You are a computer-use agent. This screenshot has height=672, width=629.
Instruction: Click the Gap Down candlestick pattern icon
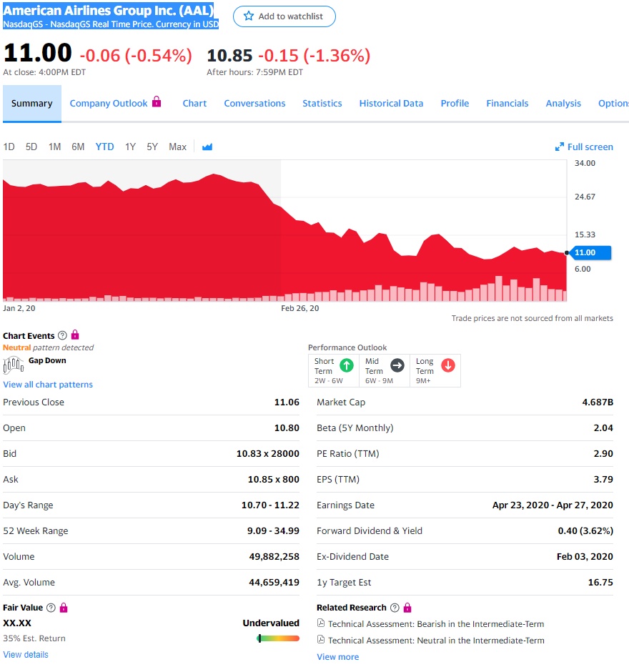(14, 365)
